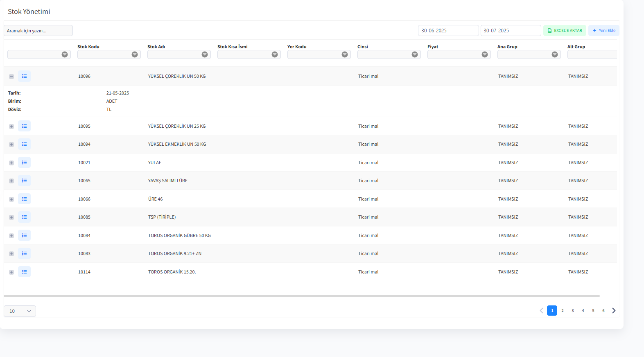Image resolution: width=644 pixels, height=357 pixels.
Task: Open list menu for row 10083
Action: [24, 253]
